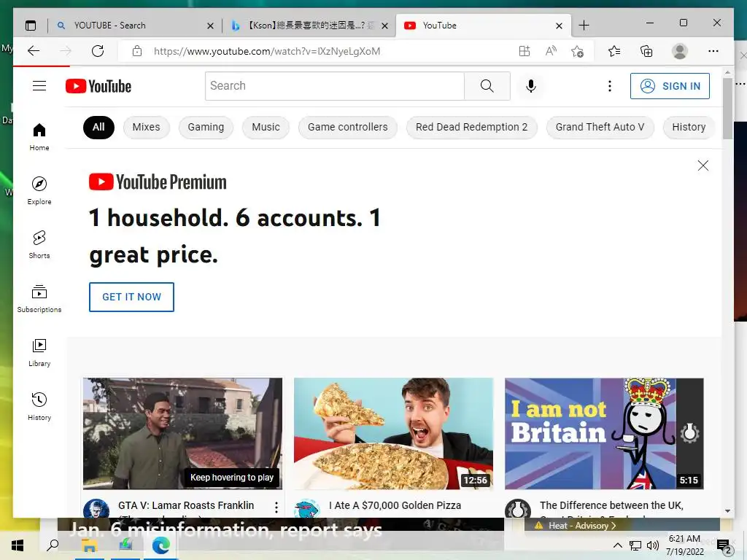747x560 pixels.
Task: Click the search magnifier button
Action: click(487, 86)
